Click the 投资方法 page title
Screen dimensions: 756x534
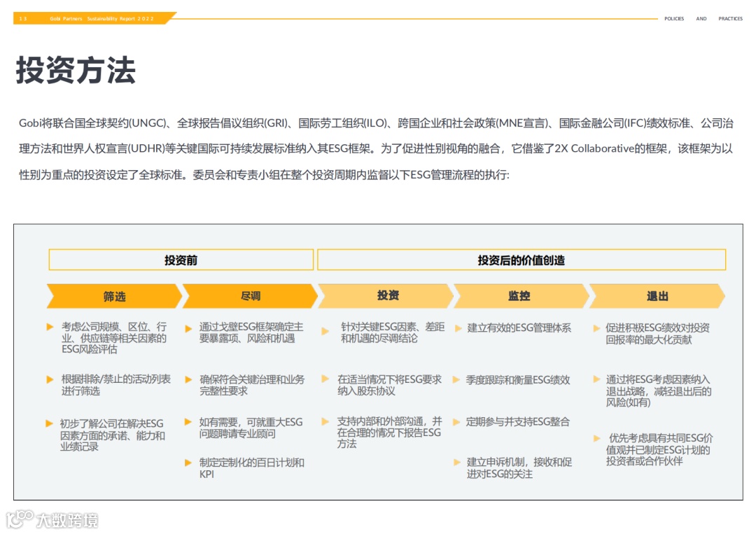pyautogui.click(x=76, y=71)
